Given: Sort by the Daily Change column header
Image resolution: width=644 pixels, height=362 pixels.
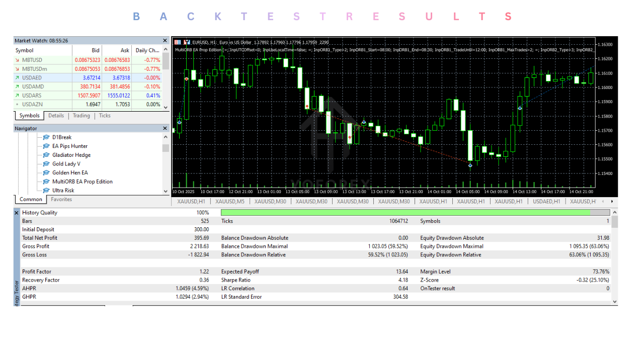Looking at the screenshot, I should tap(147, 50).
